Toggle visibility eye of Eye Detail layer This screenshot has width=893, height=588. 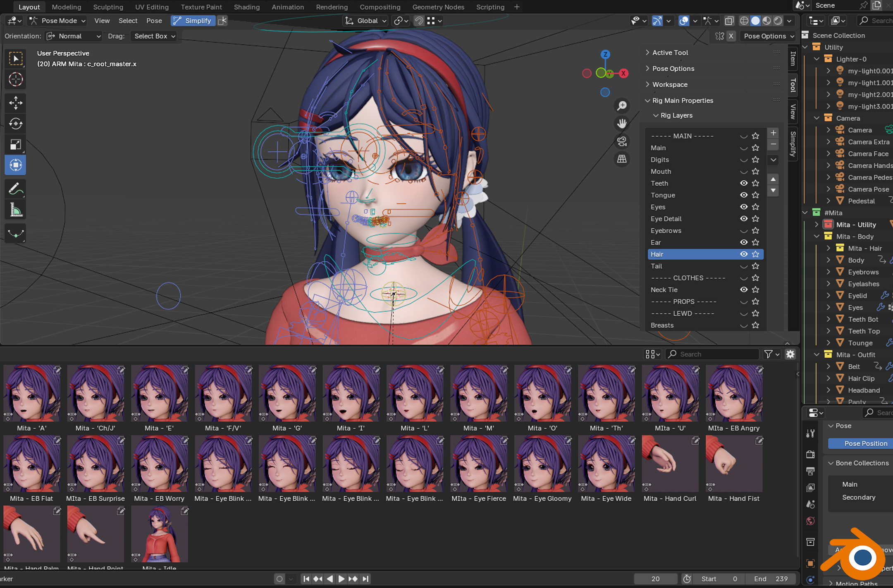(x=744, y=218)
